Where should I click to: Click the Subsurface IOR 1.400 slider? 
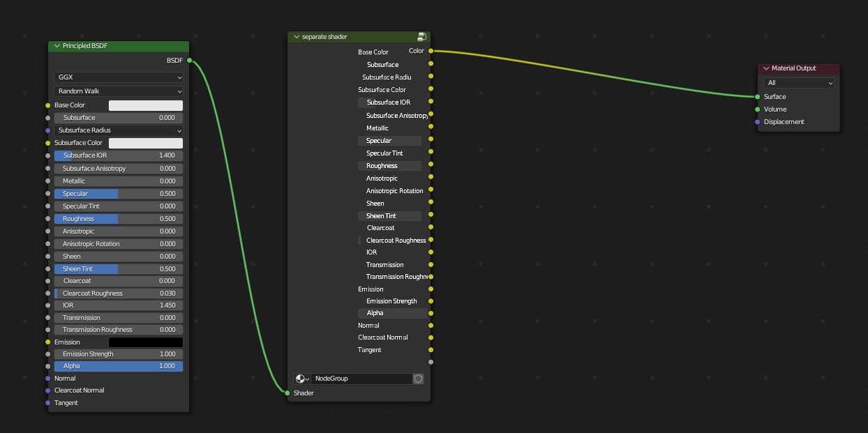[x=119, y=155]
